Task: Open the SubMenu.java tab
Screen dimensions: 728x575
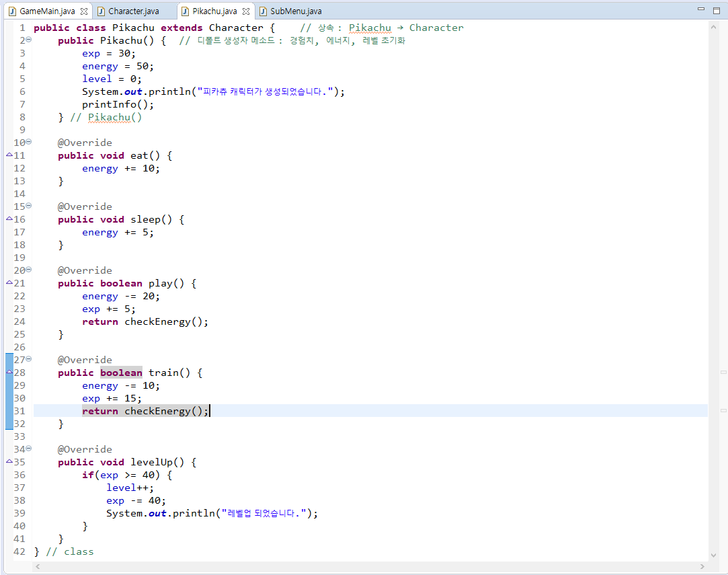Action: [296, 11]
